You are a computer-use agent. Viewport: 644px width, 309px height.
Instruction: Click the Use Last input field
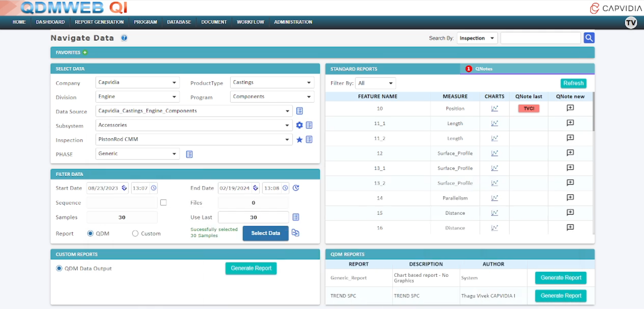[x=254, y=217]
